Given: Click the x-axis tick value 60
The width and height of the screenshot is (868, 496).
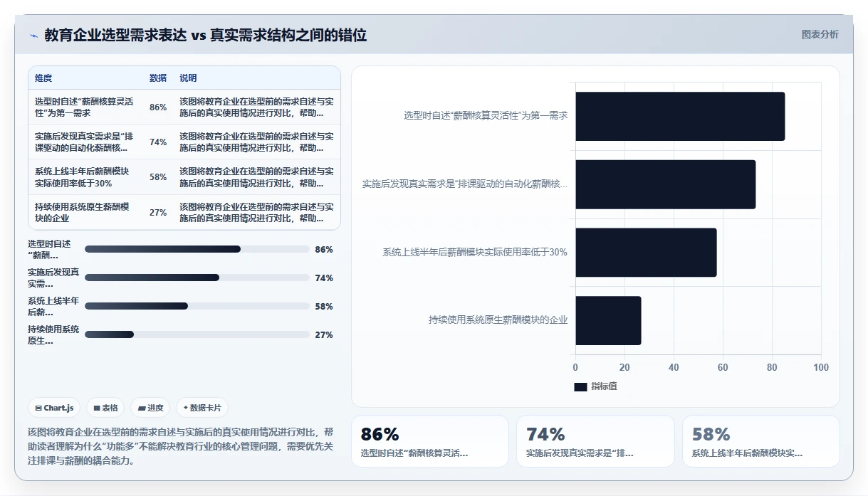Looking at the screenshot, I should pos(723,368).
